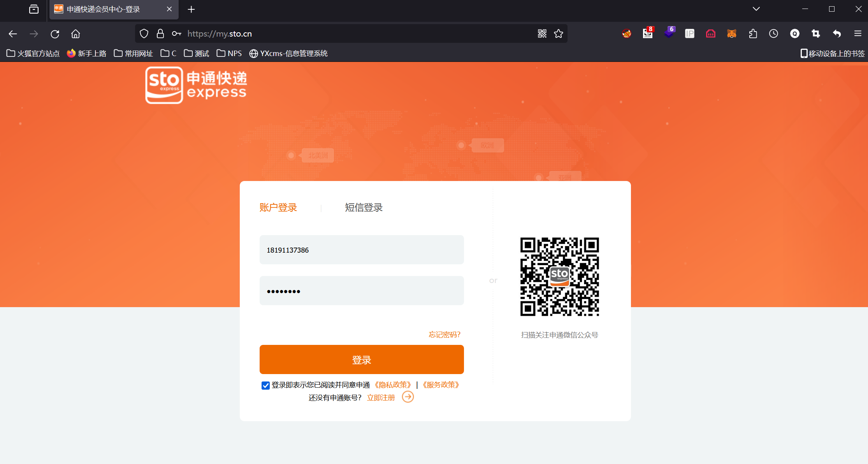
Task: Click the circular arrow next to 立即注册
Action: click(408, 397)
